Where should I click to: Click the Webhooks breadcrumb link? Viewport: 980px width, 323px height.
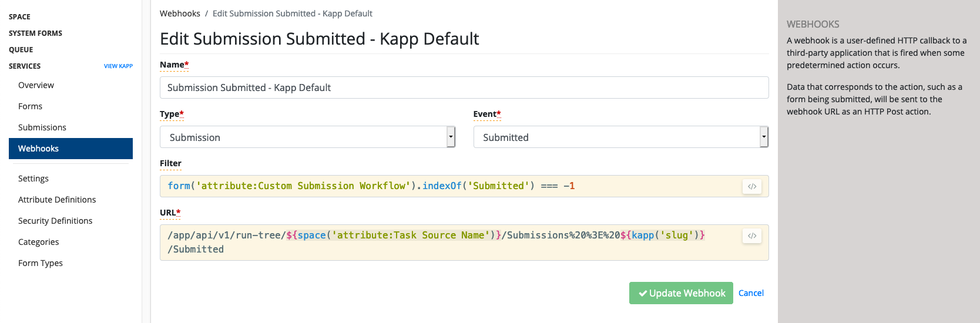[180, 14]
